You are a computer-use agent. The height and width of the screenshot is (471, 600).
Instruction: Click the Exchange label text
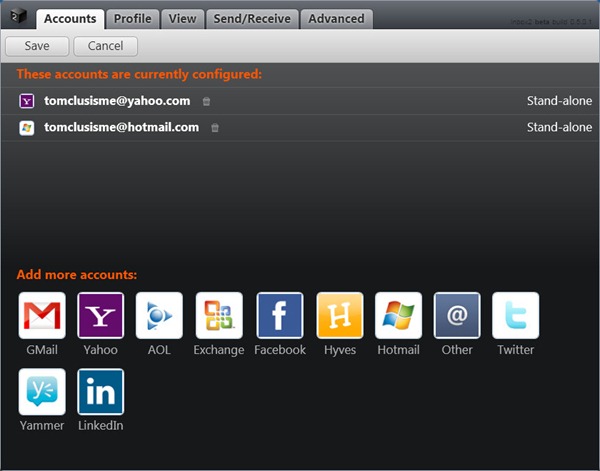(219, 350)
